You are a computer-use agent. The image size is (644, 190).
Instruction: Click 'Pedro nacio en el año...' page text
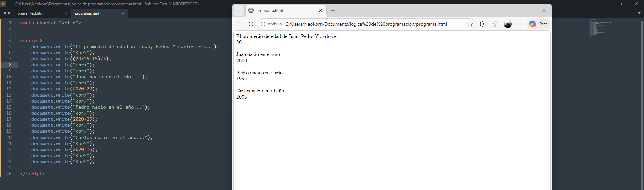click(261, 73)
